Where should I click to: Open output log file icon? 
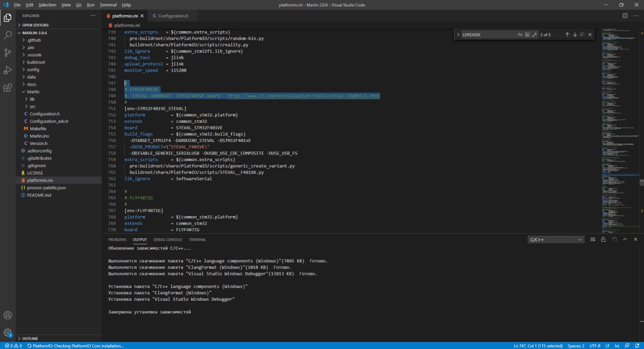pyautogui.click(x=614, y=240)
